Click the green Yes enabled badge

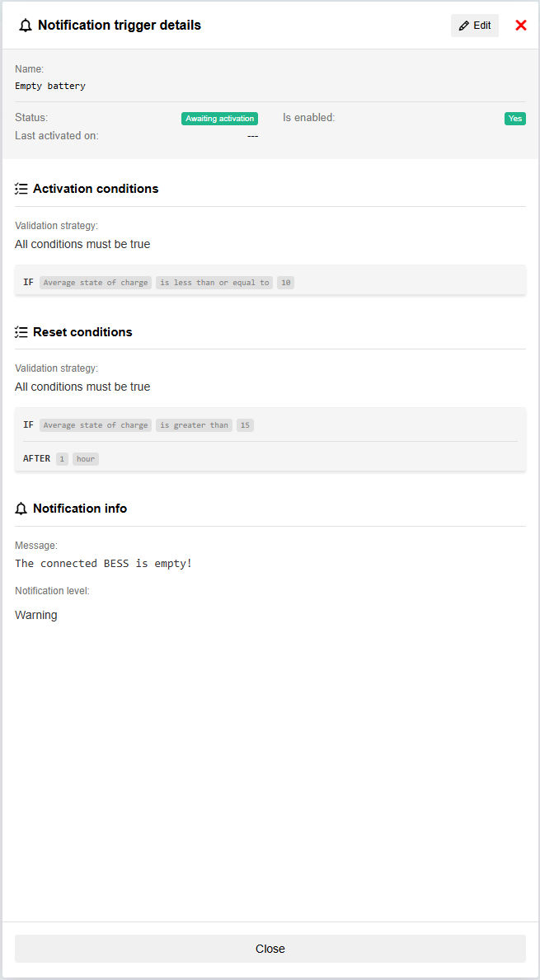pyautogui.click(x=515, y=119)
